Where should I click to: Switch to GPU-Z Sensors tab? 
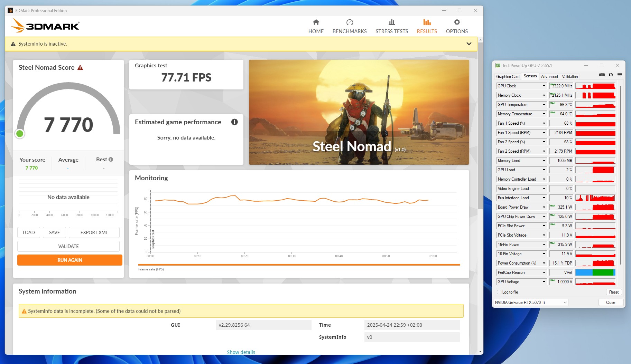click(x=530, y=76)
